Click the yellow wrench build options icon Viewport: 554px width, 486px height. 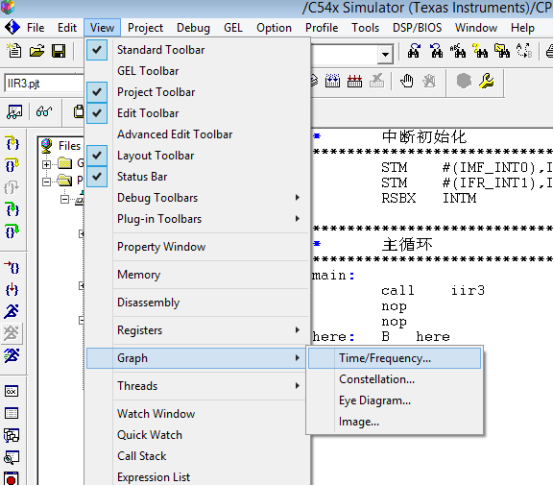click(487, 81)
